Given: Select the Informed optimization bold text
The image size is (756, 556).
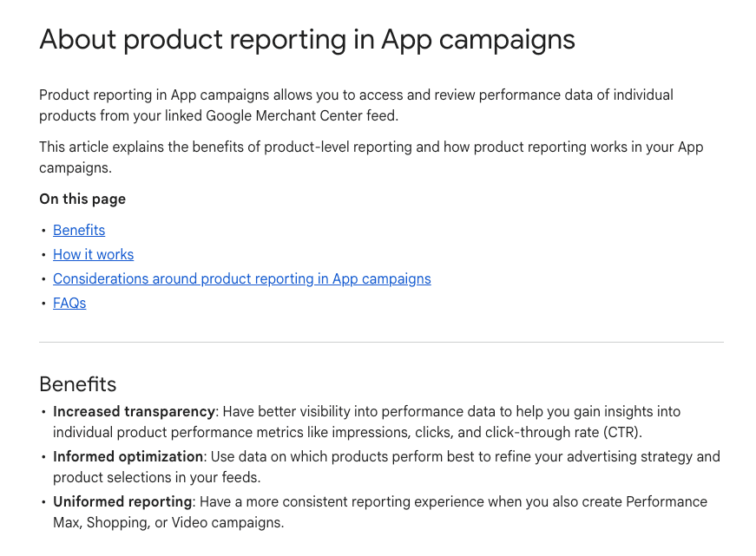Looking at the screenshot, I should coord(128,457).
